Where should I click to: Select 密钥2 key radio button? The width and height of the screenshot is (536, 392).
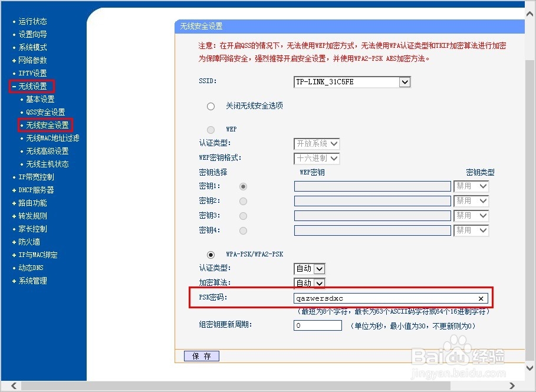(x=242, y=200)
